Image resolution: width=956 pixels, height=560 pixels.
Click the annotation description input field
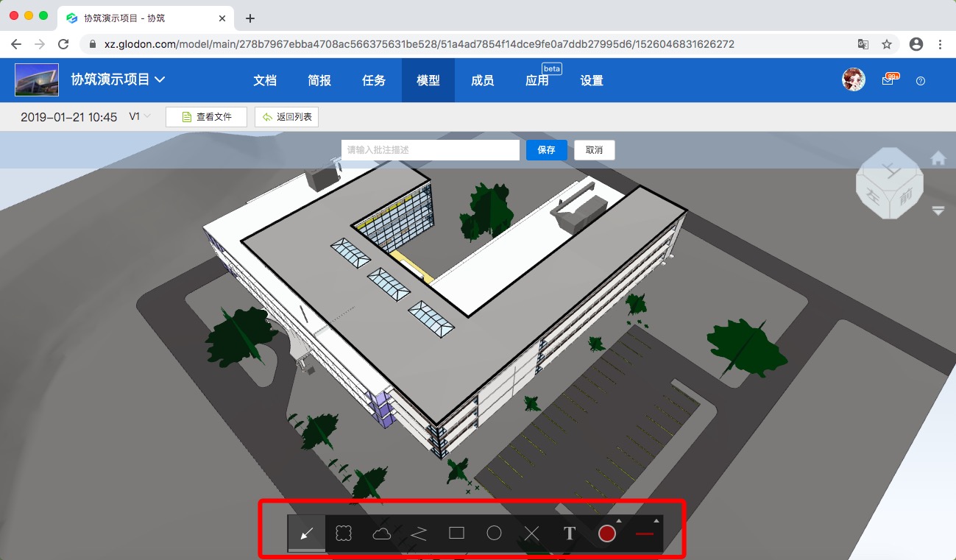pos(431,150)
